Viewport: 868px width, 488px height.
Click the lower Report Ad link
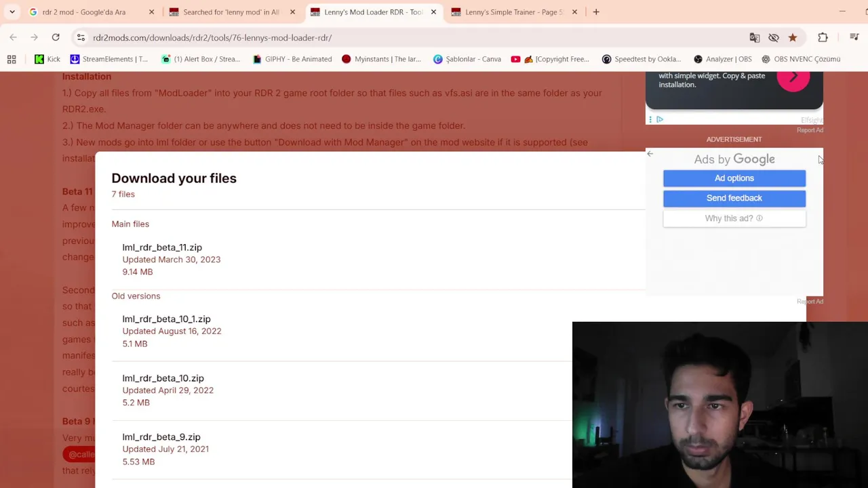tap(810, 302)
